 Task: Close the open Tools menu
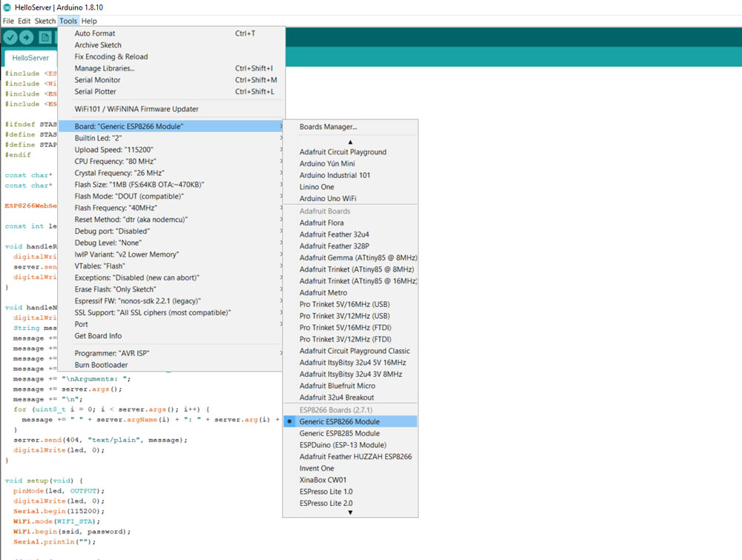click(x=68, y=21)
